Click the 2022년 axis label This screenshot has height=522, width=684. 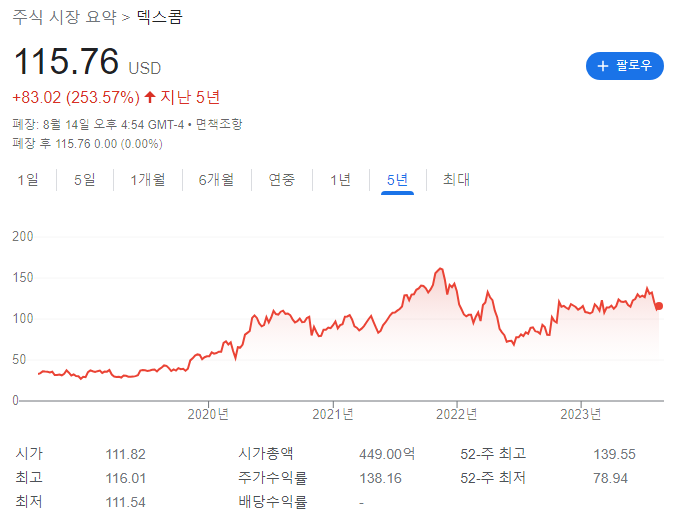click(457, 414)
